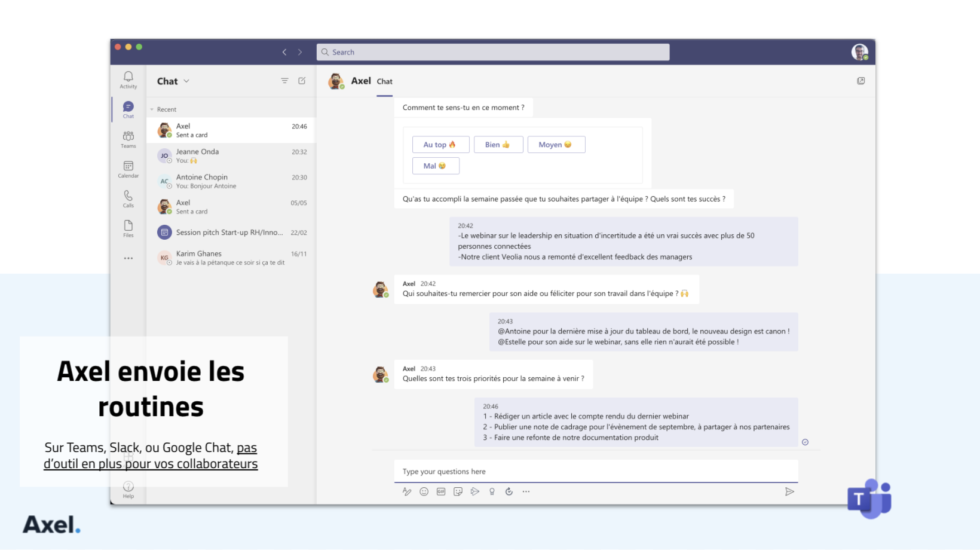Insert an emoji from the compose toolbar
The image size is (980, 550).
click(x=424, y=491)
